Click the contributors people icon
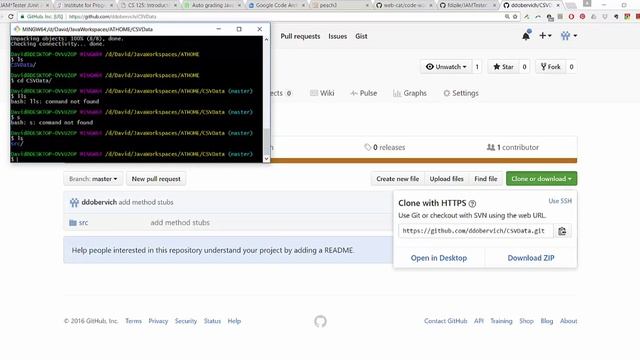640x360 pixels. (491, 147)
